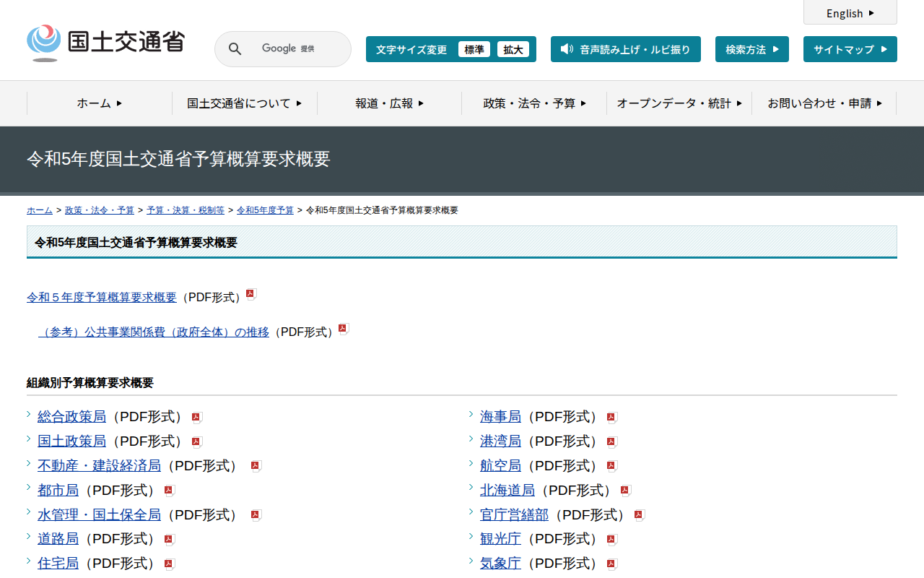
Task: Open 道路局 budget PDF link
Action: 58,539
